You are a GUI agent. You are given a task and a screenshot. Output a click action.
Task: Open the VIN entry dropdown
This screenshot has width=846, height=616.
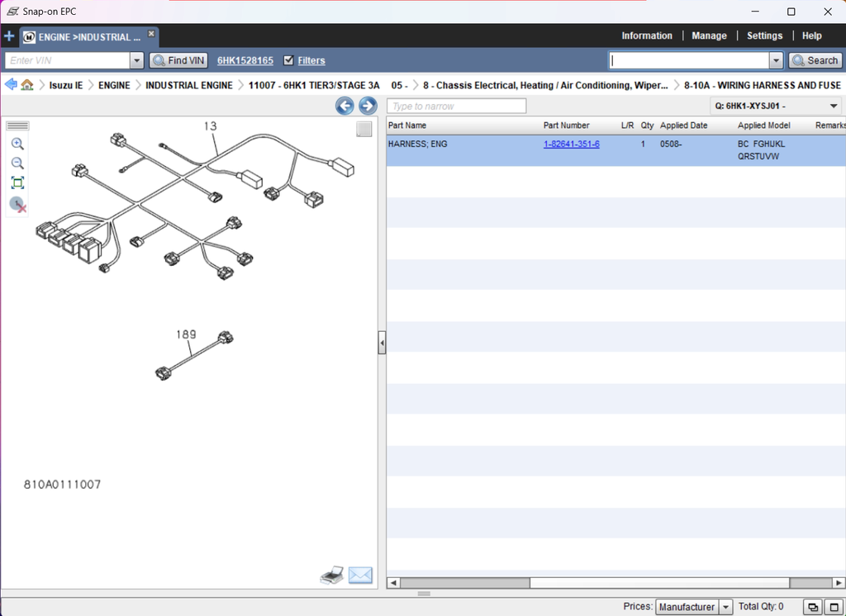(x=137, y=60)
